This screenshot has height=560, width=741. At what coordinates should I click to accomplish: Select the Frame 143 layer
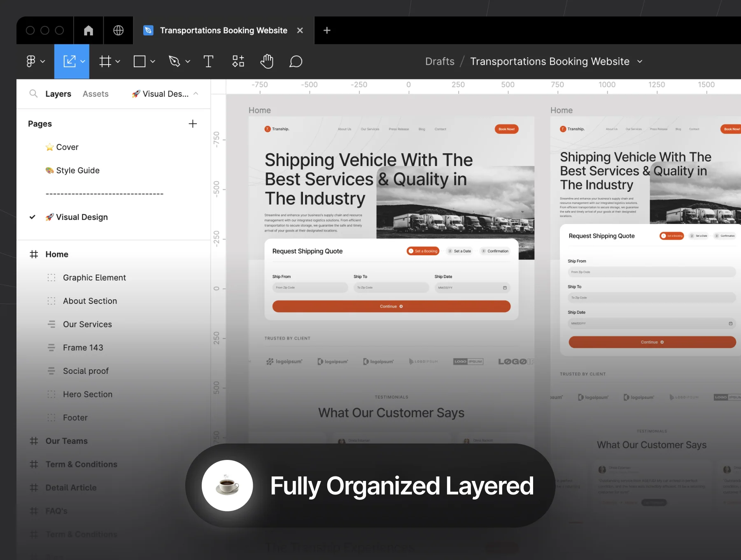tap(83, 348)
